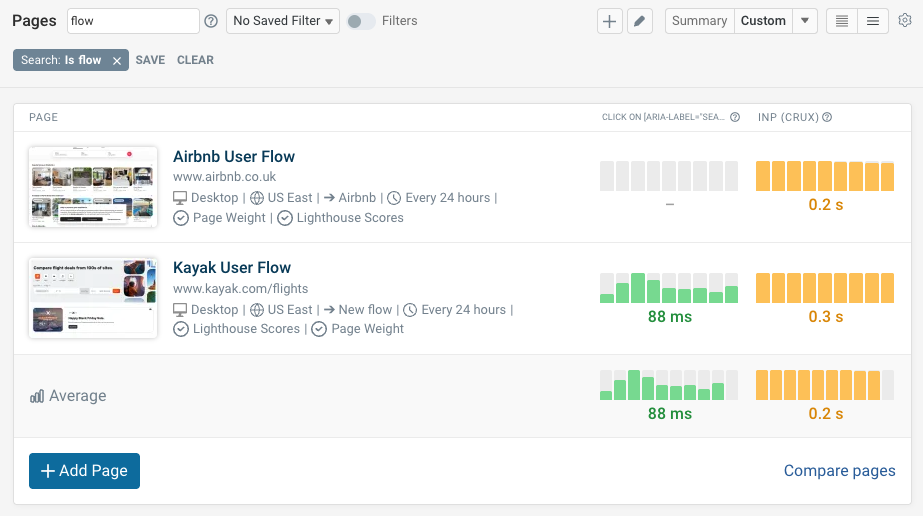Image resolution: width=923 pixels, height=516 pixels.
Task: Click the PAGE column header
Action: click(x=44, y=117)
